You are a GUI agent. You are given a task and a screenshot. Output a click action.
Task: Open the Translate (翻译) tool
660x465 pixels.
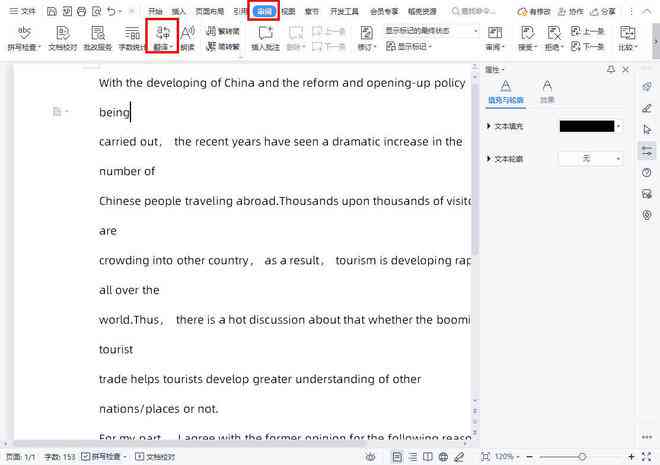click(x=162, y=36)
